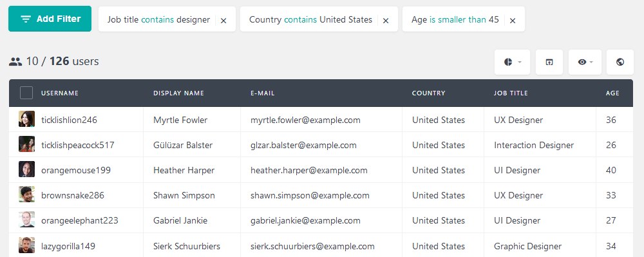Click age 26 in Gülüzar Balster's row
The width and height of the screenshot is (644, 257).
(611, 145)
